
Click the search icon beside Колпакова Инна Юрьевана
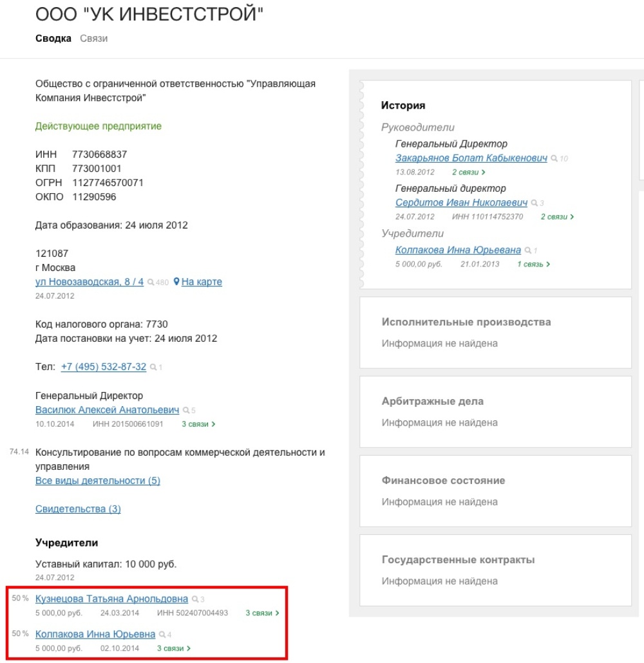point(527,250)
